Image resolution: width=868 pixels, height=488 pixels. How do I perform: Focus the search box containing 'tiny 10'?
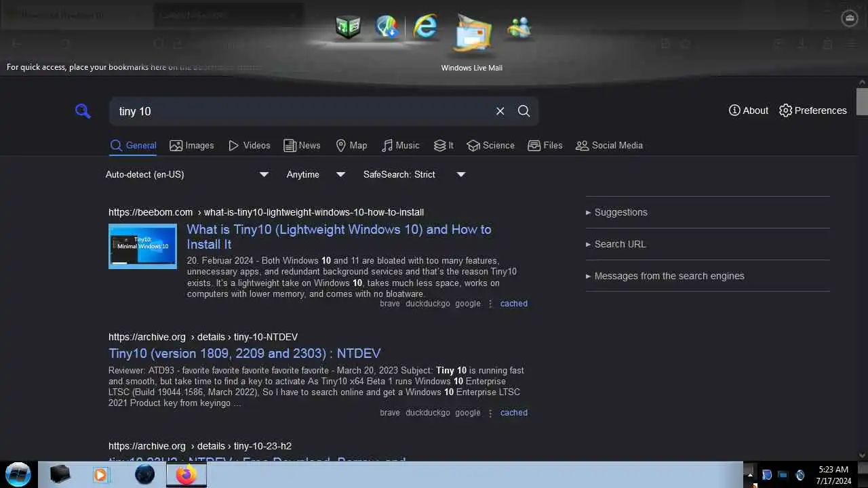point(302,111)
